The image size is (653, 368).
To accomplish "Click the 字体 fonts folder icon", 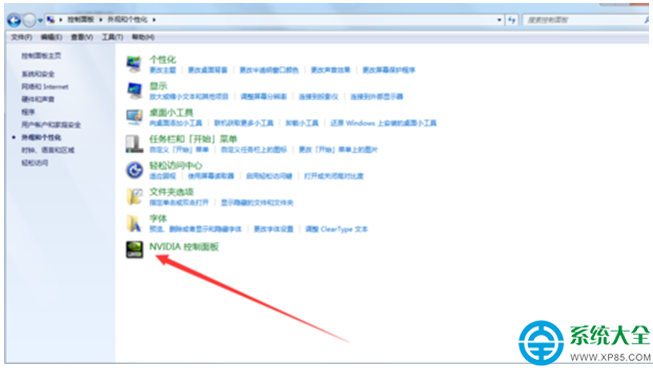I will pyautogui.click(x=134, y=223).
